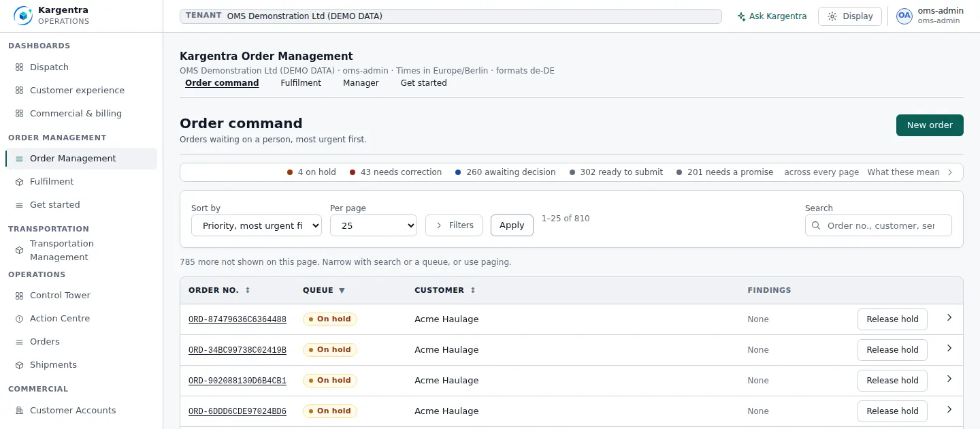This screenshot has width=980, height=429.
Task: Click the Orders list icon in sidebar
Action: tap(19, 342)
